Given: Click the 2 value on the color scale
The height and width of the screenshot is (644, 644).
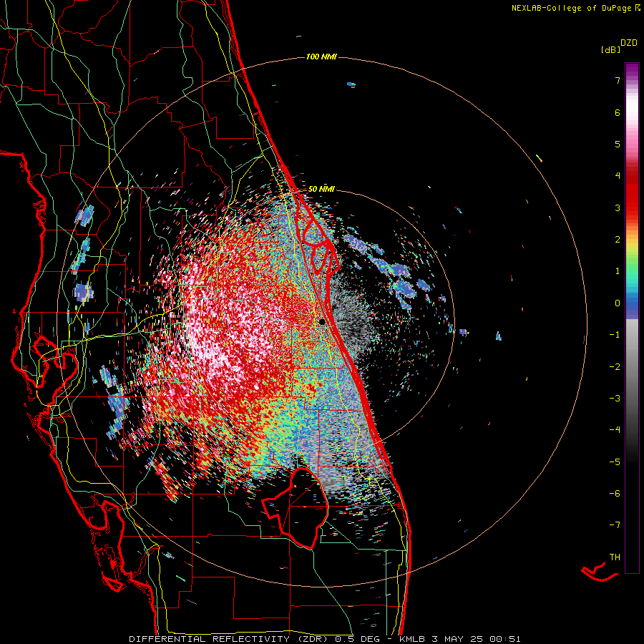Looking at the screenshot, I should point(618,240).
